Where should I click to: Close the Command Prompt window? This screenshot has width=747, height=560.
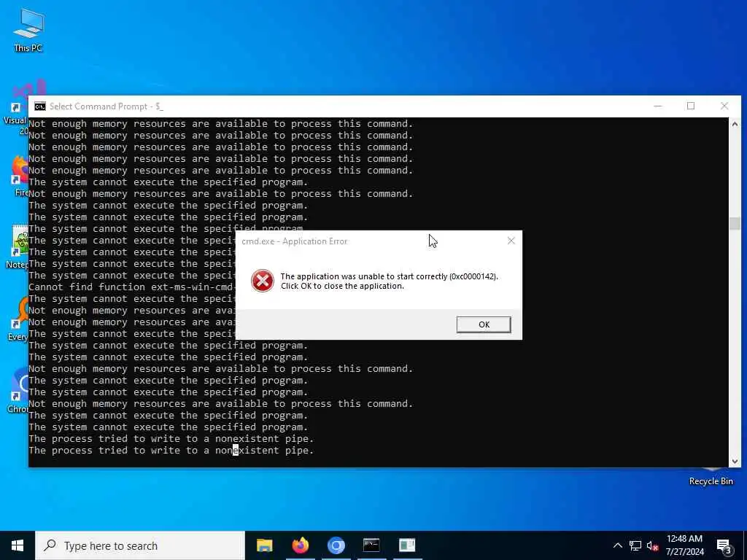point(724,106)
